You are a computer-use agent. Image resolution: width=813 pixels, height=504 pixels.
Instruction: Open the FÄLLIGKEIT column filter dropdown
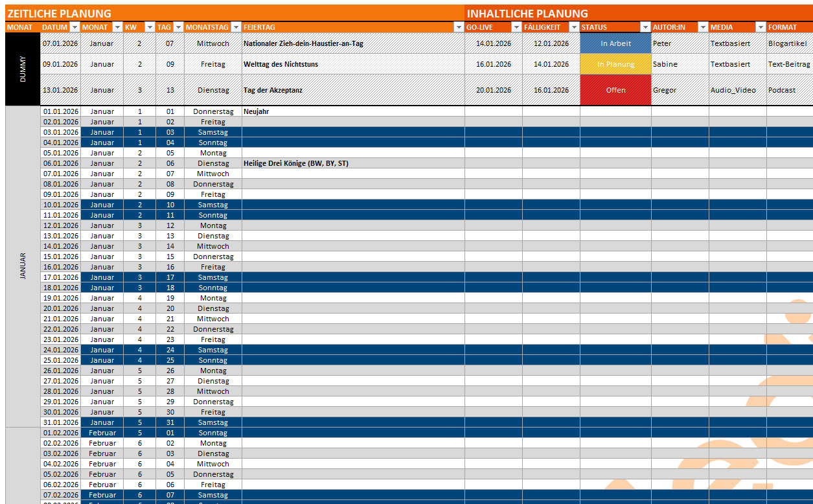point(574,27)
